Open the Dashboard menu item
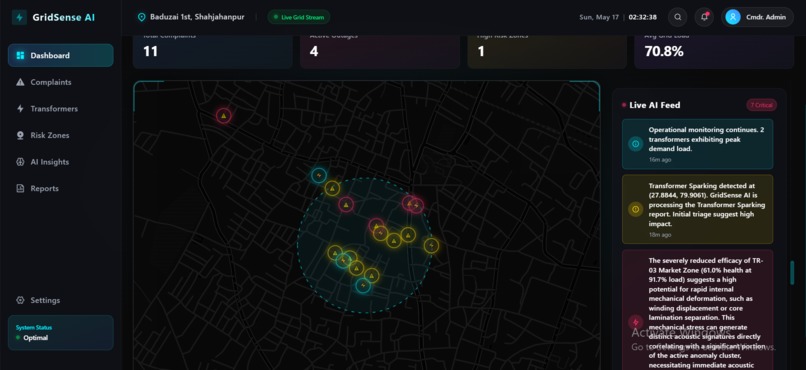The height and width of the screenshot is (370, 806). click(x=61, y=56)
